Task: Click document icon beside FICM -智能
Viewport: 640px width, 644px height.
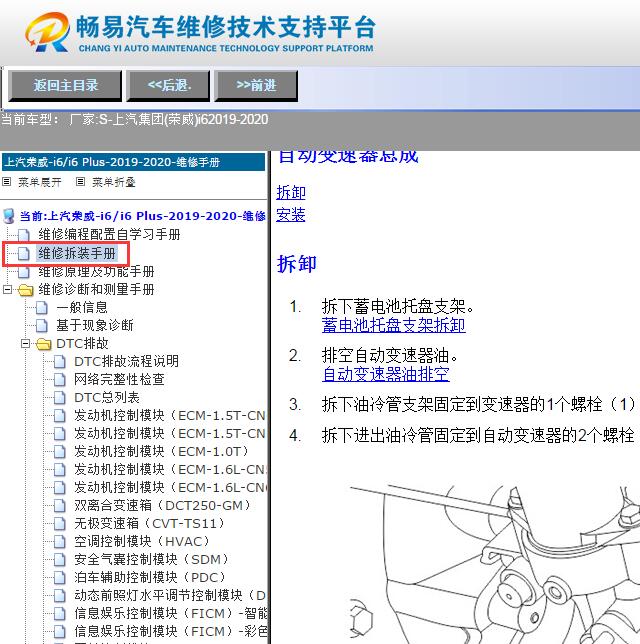Action: (60, 614)
